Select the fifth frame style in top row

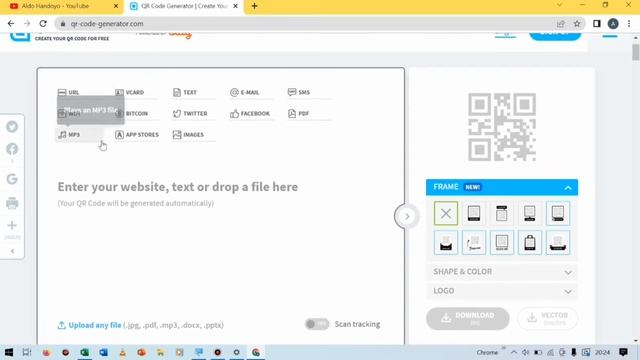click(558, 213)
